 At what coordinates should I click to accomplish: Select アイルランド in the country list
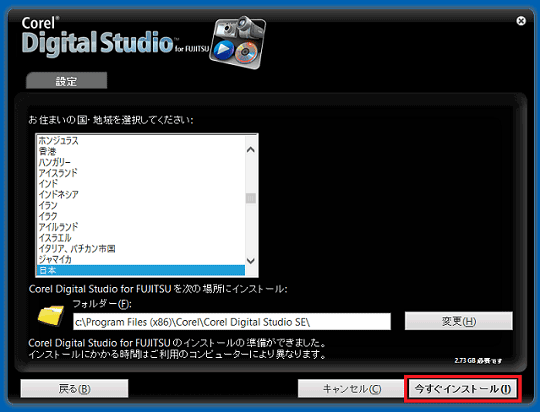[141, 227]
